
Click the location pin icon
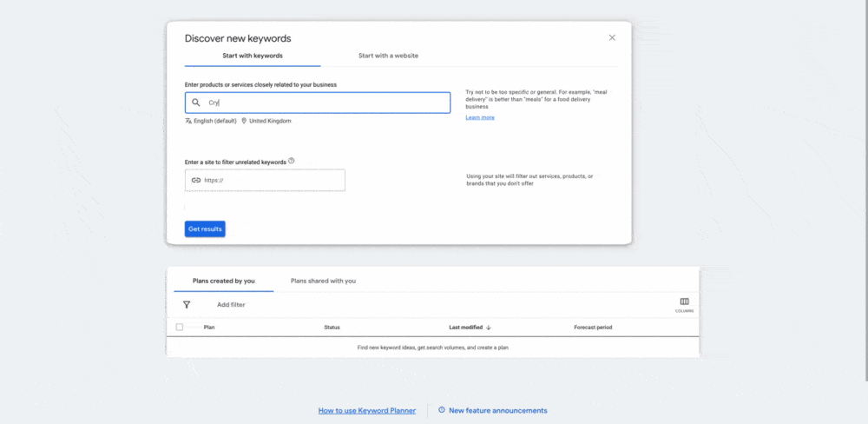[x=244, y=121]
